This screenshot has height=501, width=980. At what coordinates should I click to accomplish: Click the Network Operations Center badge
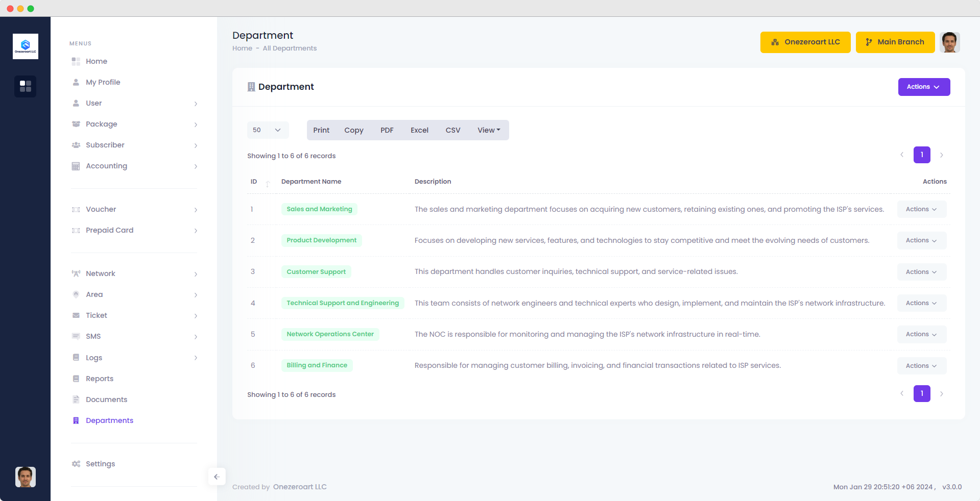tap(330, 334)
